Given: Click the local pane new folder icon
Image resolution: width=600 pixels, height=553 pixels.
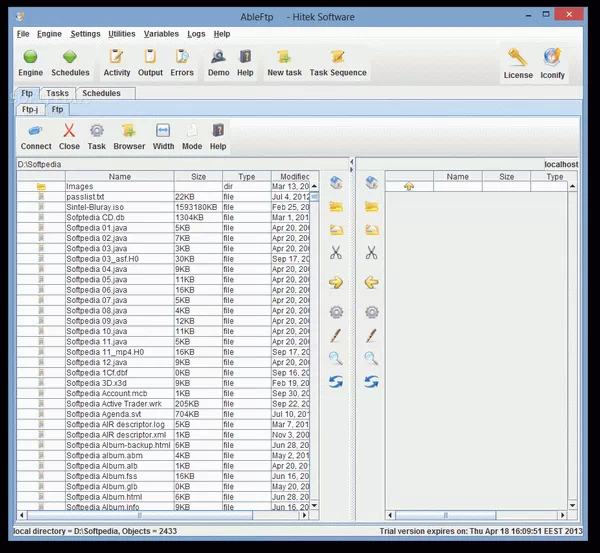Looking at the screenshot, I should tap(336, 207).
